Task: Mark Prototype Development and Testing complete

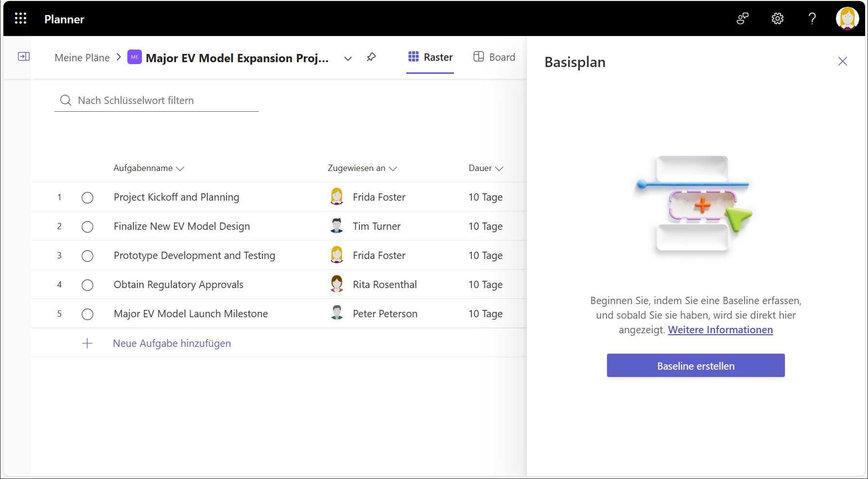Action: 87,256
